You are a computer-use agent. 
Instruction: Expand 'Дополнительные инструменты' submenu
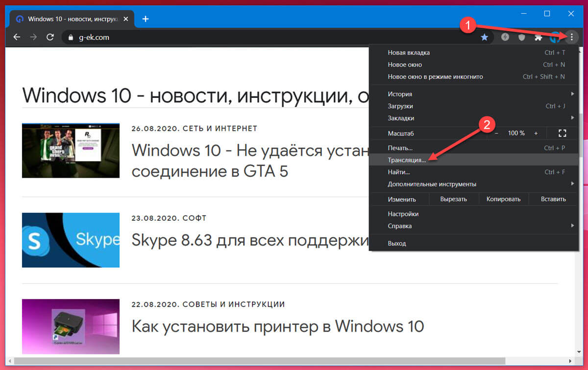(x=474, y=184)
